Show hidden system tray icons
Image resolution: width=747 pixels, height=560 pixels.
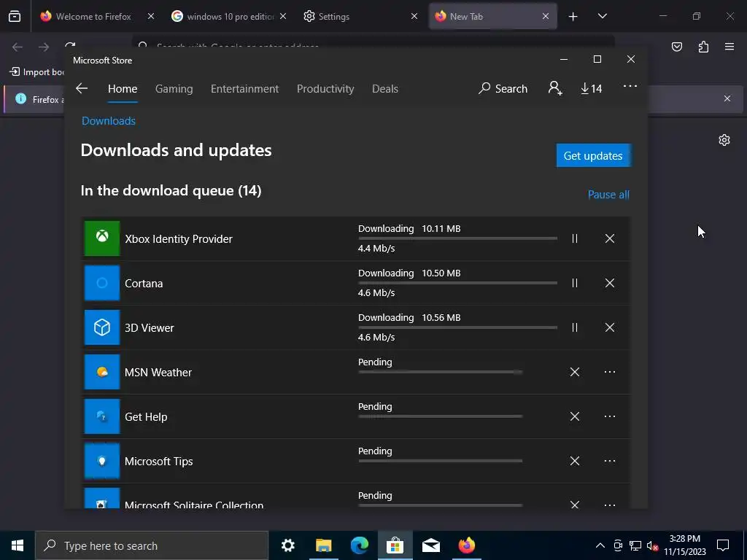coord(600,545)
